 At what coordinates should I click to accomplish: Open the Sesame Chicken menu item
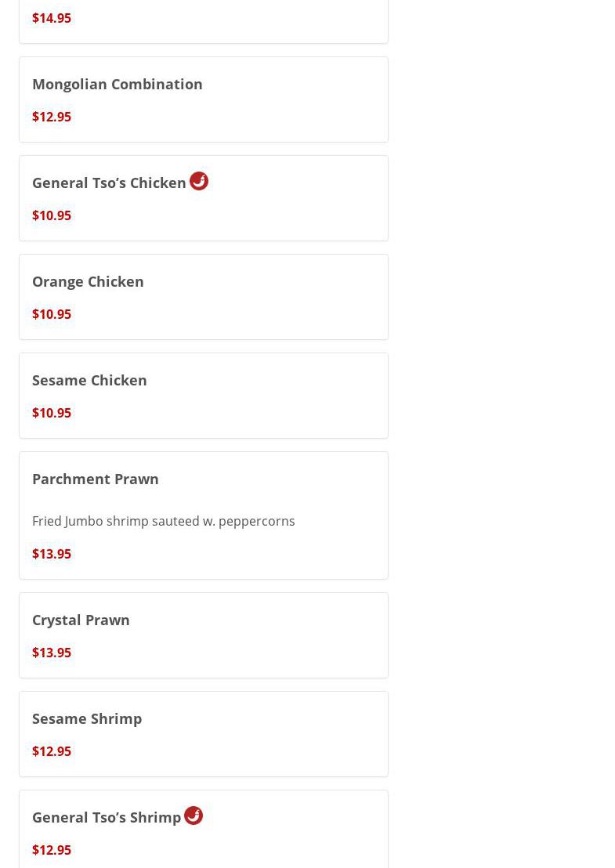point(89,380)
